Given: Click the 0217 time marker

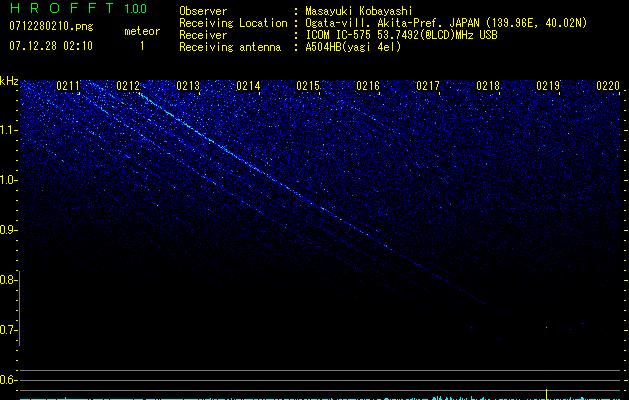Looking at the screenshot, I should [x=428, y=86].
